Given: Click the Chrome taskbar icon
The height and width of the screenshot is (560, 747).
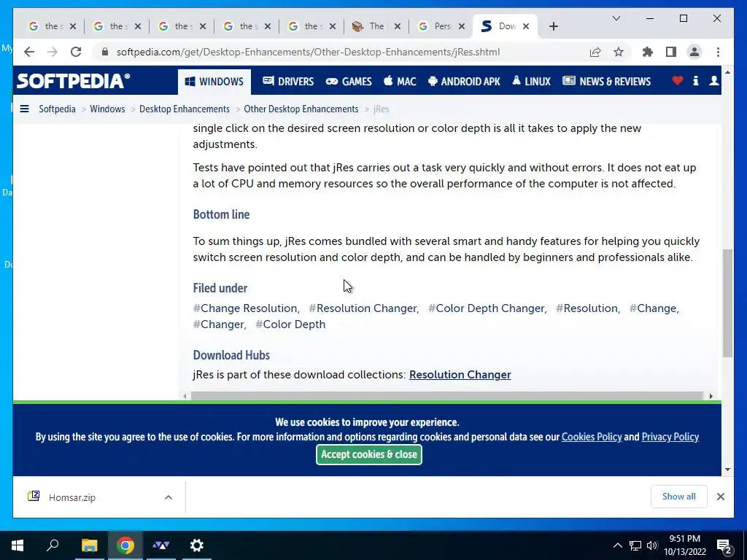Looking at the screenshot, I should pyautogui.click(x=125, y=545).
